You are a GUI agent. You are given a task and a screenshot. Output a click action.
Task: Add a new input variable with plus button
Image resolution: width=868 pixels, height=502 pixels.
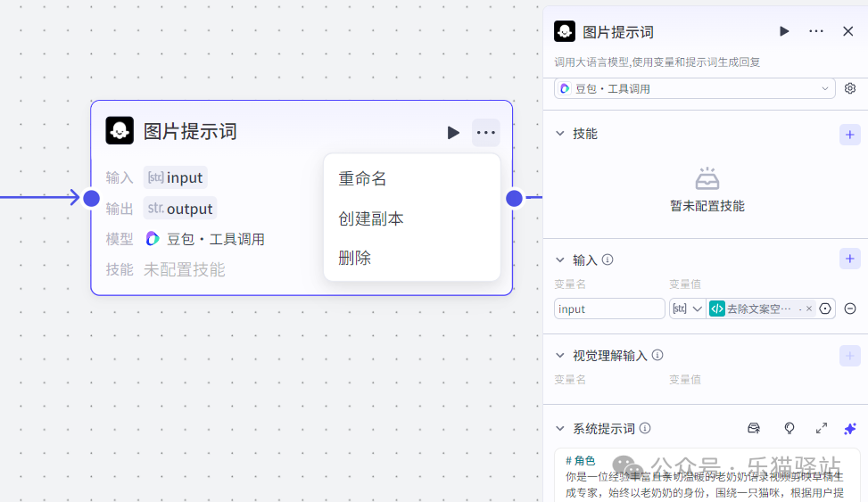(x=849, y=259)
